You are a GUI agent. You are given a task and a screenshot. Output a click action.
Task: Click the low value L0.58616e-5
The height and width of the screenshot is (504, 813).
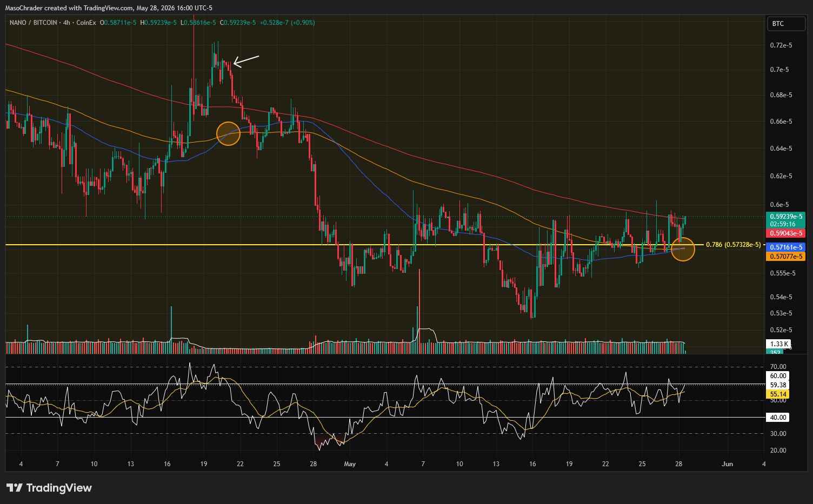198,23
